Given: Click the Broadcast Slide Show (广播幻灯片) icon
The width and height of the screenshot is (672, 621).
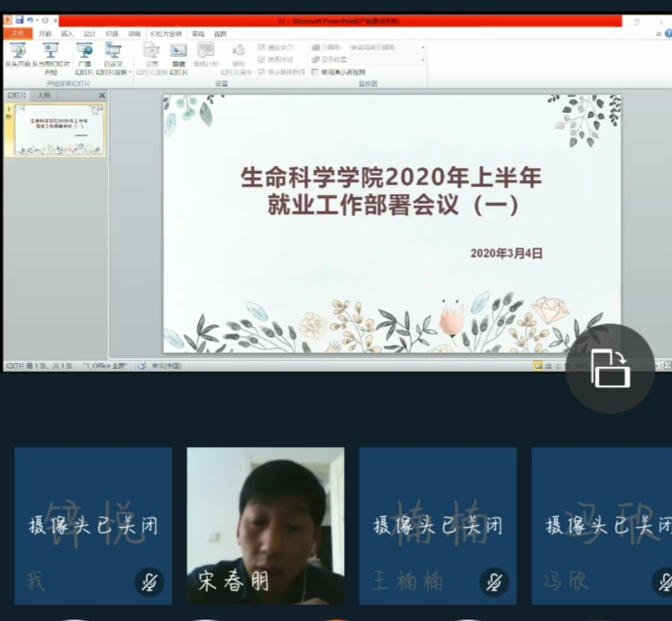Looking at the screenshot, I should pyautogui.click(x=84, y=52).
